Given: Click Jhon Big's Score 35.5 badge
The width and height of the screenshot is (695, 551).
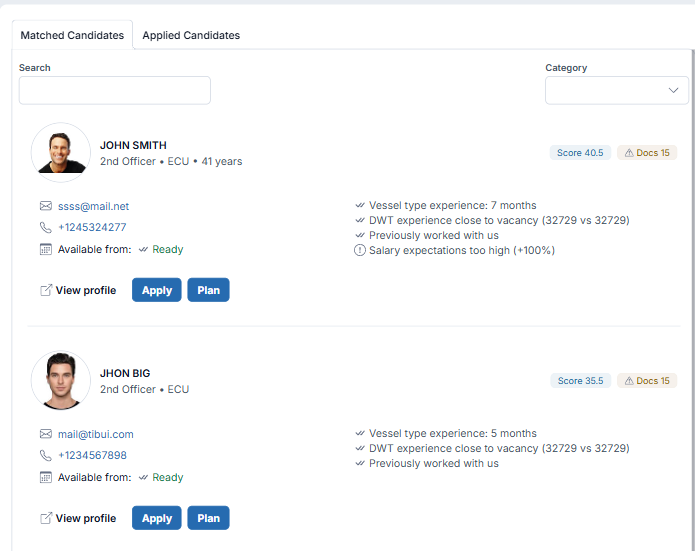Looking at the screenshot, I should point(580,380).
